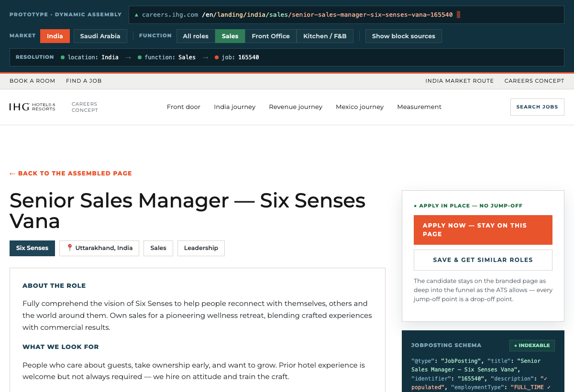This screenshot has width=574, height=392.
Task: Open the Mexico journey nav item
Action: click(360, 107)
